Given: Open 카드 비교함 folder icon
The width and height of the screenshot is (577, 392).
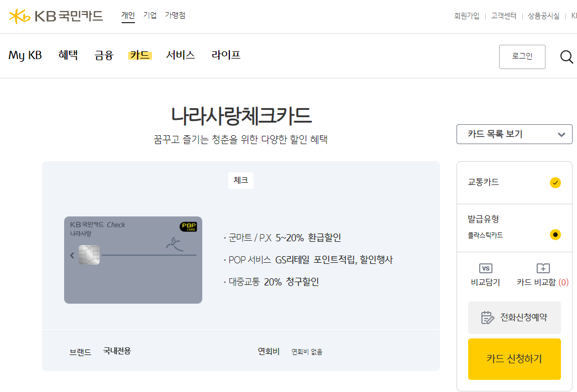Looking at the screenshot, I should [543, 268].
